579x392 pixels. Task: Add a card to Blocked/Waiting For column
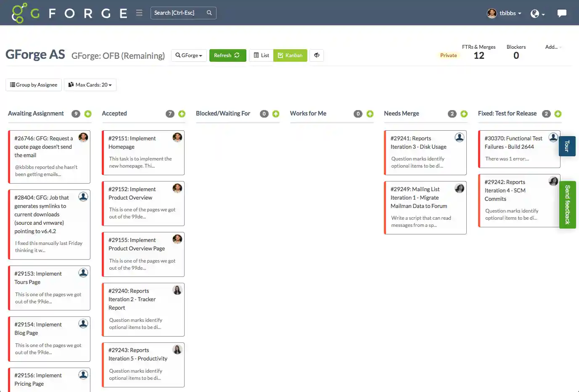click(x=275, y=113)
